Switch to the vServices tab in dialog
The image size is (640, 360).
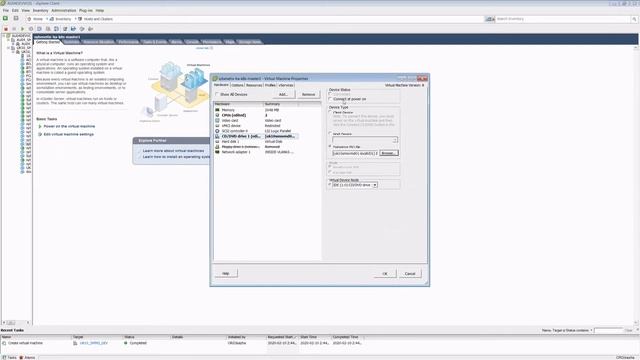[286, 85]
